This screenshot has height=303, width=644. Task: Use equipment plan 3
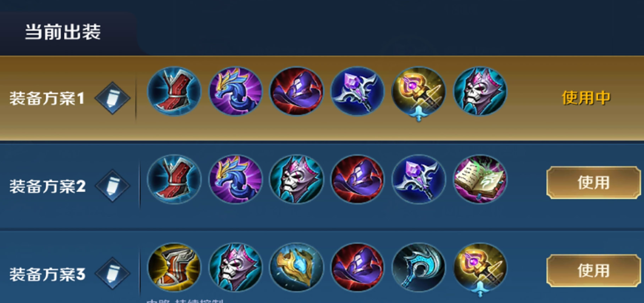click(x=593, y=271)
